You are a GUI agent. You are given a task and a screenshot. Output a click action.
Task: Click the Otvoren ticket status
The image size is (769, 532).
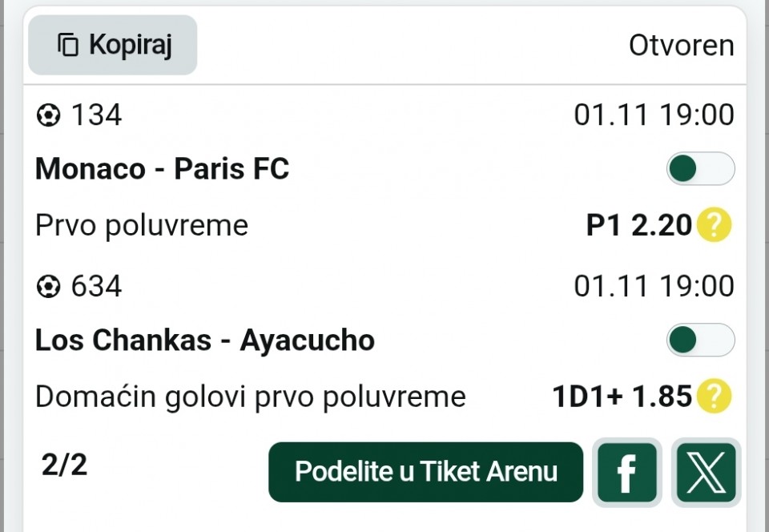click(x=681, y=46)
